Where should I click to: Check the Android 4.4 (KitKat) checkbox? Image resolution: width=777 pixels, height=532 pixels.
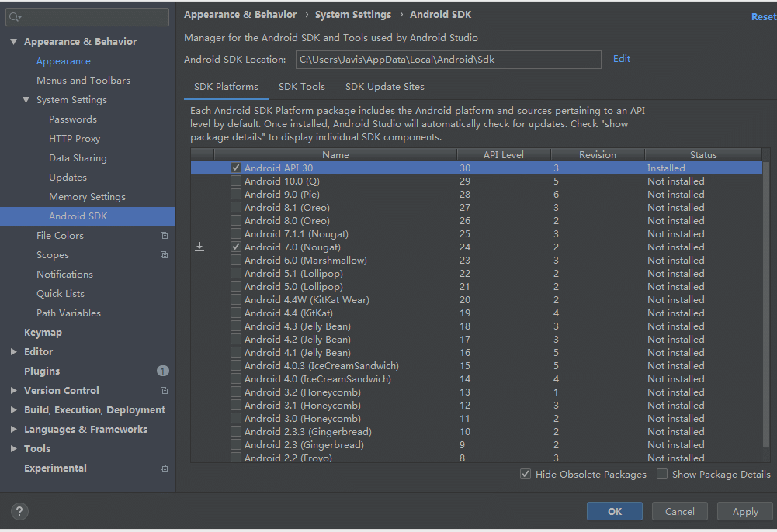click(x=236, y=313)
